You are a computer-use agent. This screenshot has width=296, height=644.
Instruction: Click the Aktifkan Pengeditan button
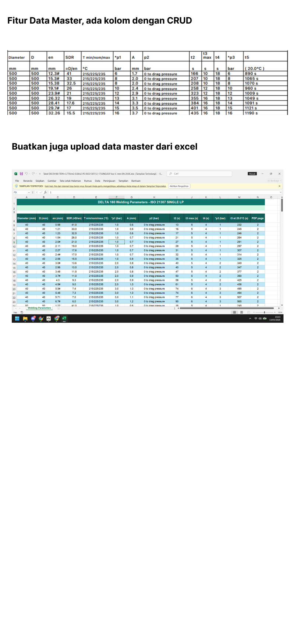pyautogui.click(x=179, y=186)
